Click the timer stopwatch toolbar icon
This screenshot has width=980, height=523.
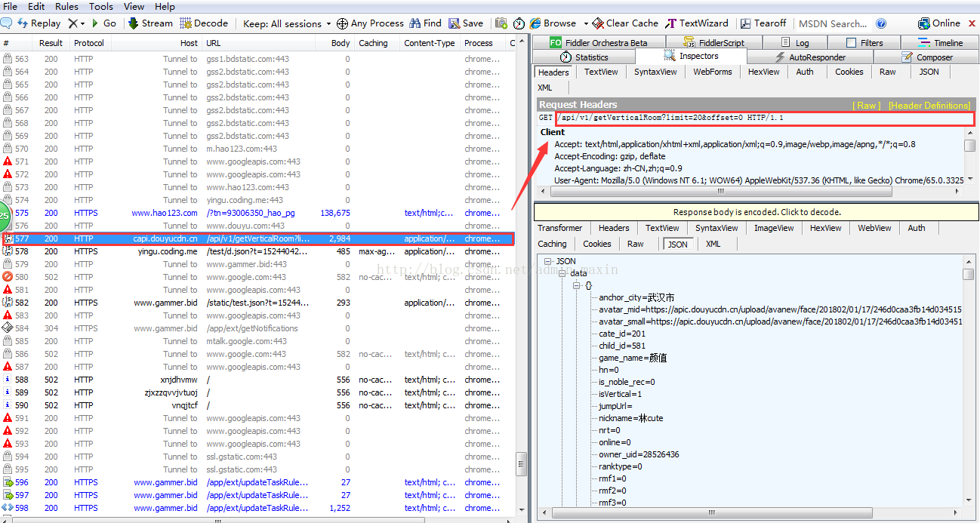tap(519, 23)
